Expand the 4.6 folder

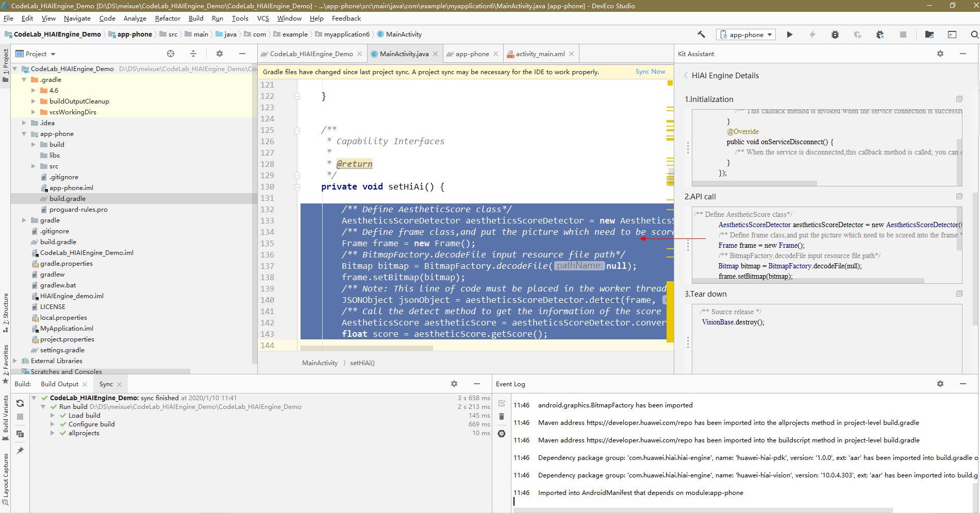pos(34,91)
